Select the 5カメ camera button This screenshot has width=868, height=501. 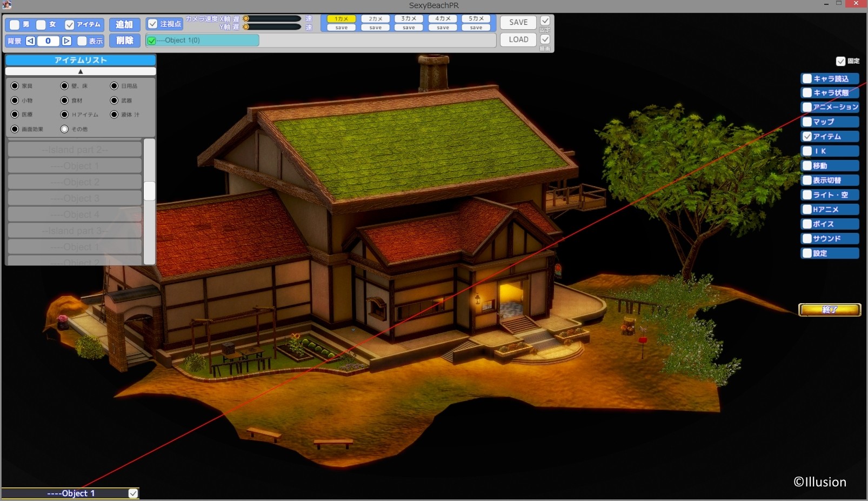click(x=476, y=18)
